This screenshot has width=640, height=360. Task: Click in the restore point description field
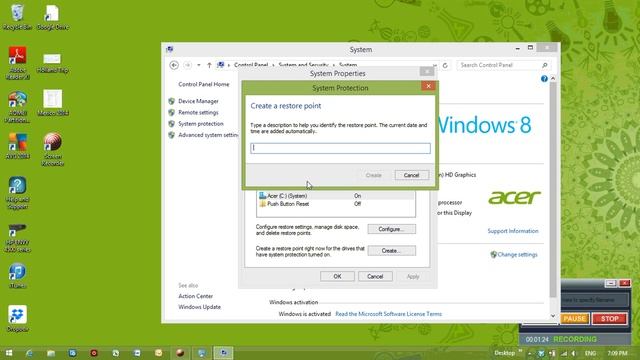pyautogui.click(x=340, y=148)
